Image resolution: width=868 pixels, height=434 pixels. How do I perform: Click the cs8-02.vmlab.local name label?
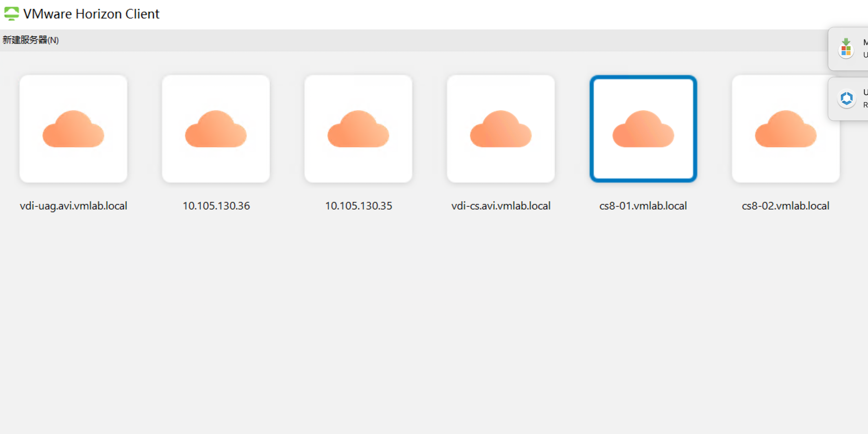785,206
